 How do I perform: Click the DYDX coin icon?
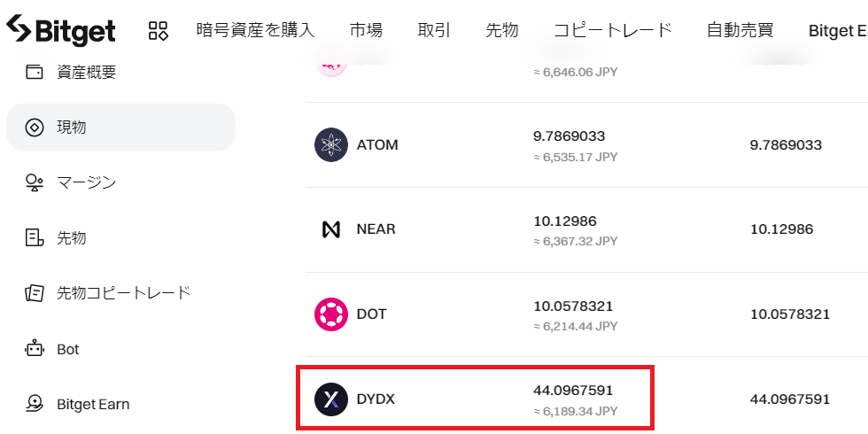(x=331, y=399)
